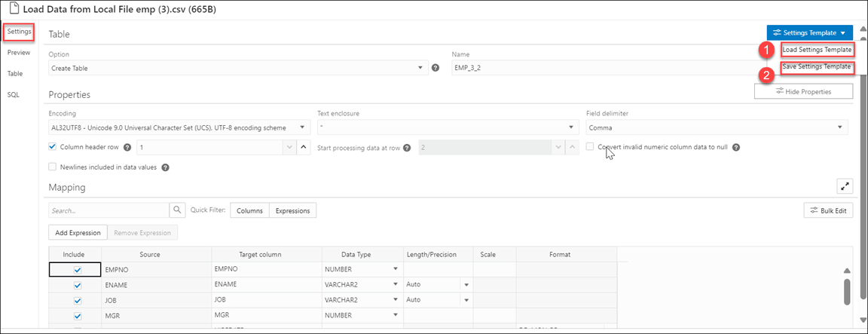Click help icon for Newlines included in data values

tap(165, 167)
